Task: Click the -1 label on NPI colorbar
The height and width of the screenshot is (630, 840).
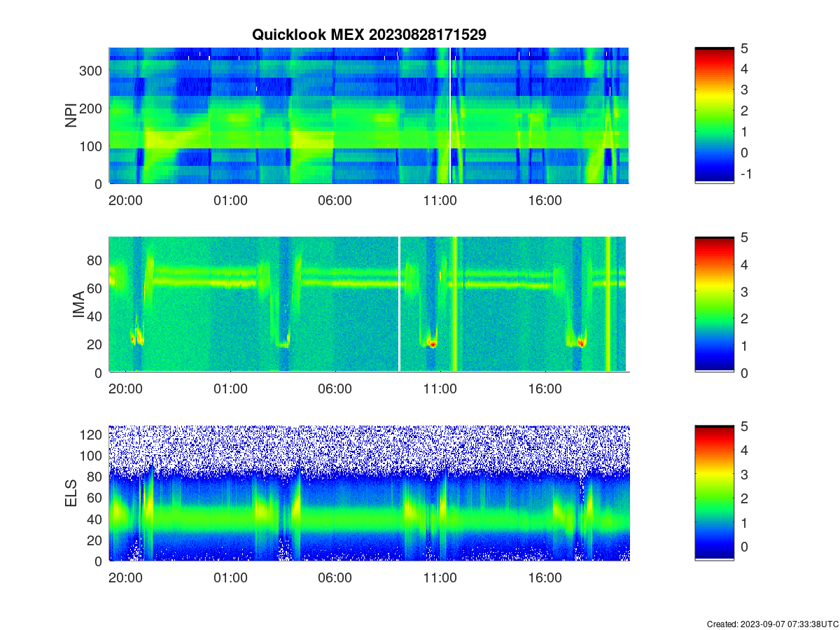Action: click(x=745, y=174)
